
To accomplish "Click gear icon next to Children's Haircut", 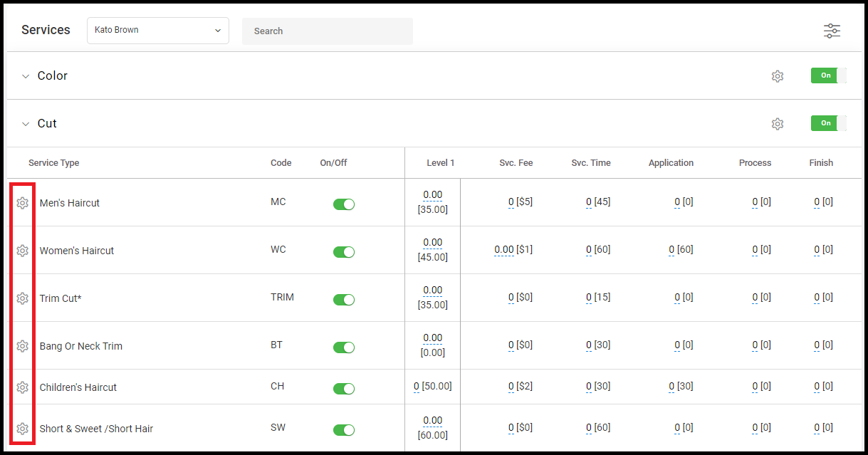I will [22, 387].
